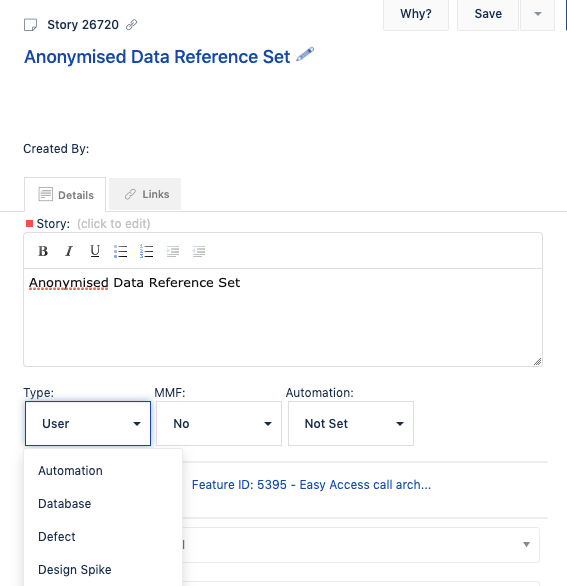Increase indent in story text
Image resolution: width=567 pixels, height=586 pixels.
[173, 251]
